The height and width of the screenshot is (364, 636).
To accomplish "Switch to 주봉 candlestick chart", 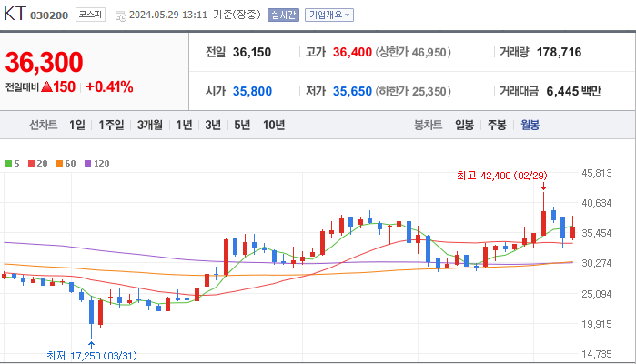I will point(497,125).
